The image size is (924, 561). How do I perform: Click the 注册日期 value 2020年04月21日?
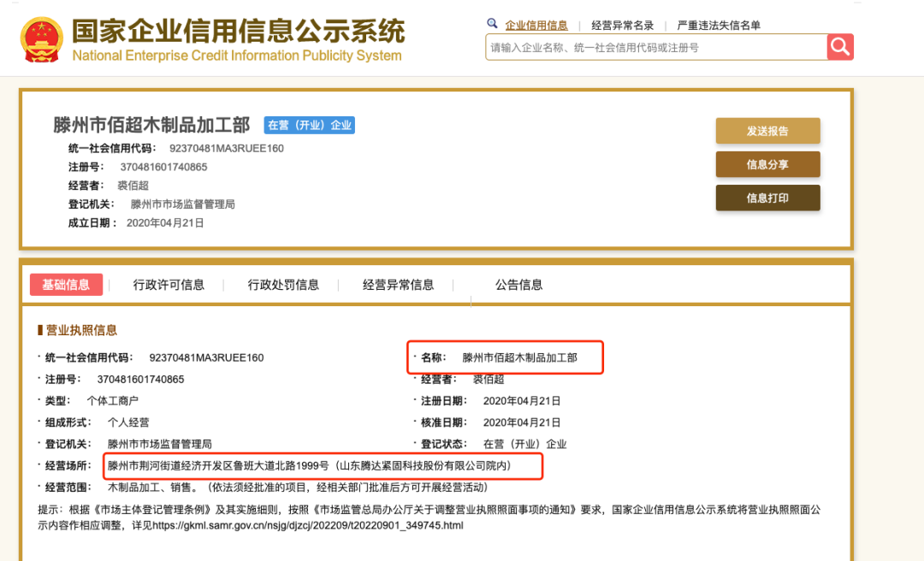[x=522, y=401]
